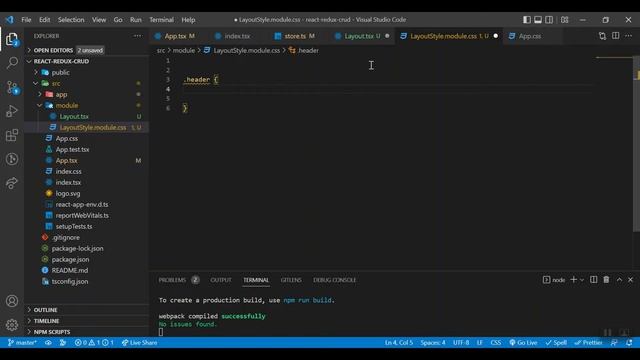Click the module breadcrumb segment

(x=184, y=50)
